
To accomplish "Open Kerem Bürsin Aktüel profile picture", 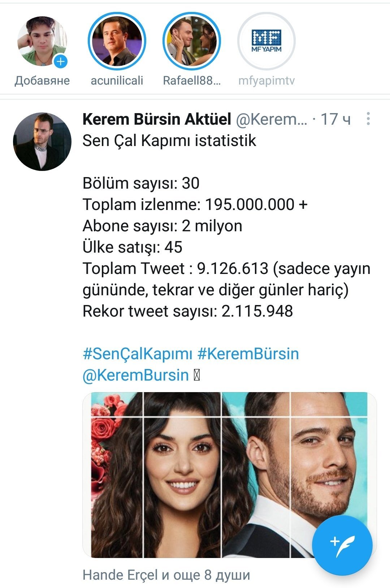I will [42, 141].
